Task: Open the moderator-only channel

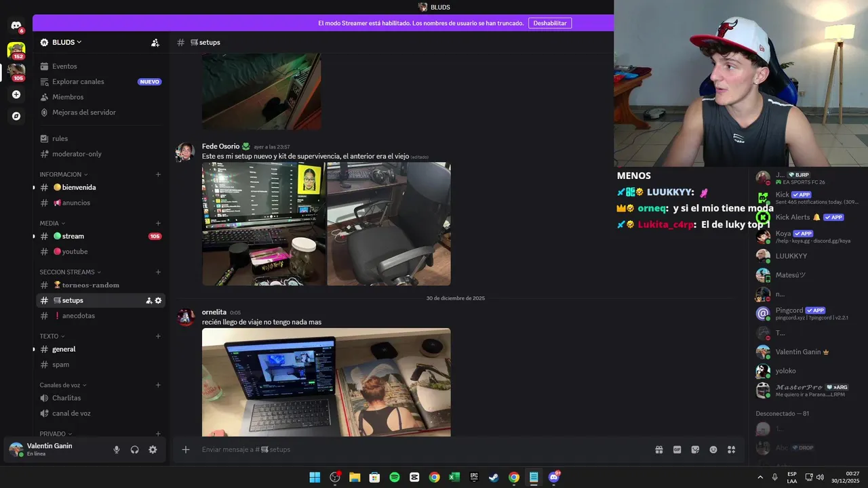Action: pos(100,154)
